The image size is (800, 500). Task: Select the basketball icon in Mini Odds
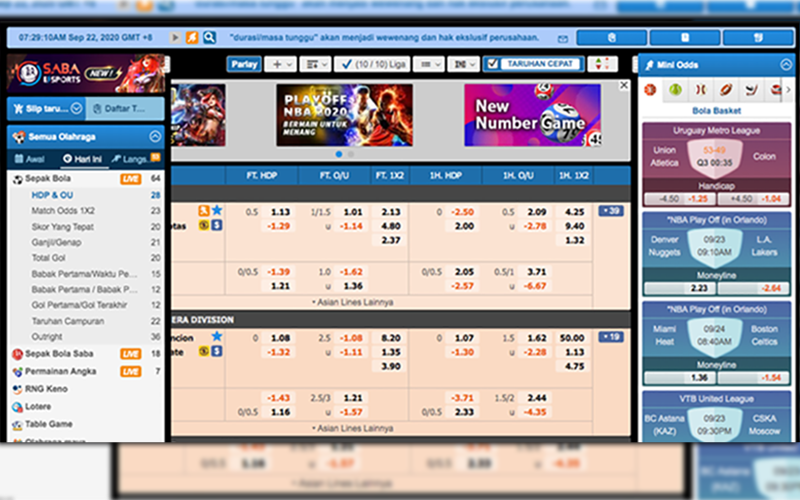[650, 90]
